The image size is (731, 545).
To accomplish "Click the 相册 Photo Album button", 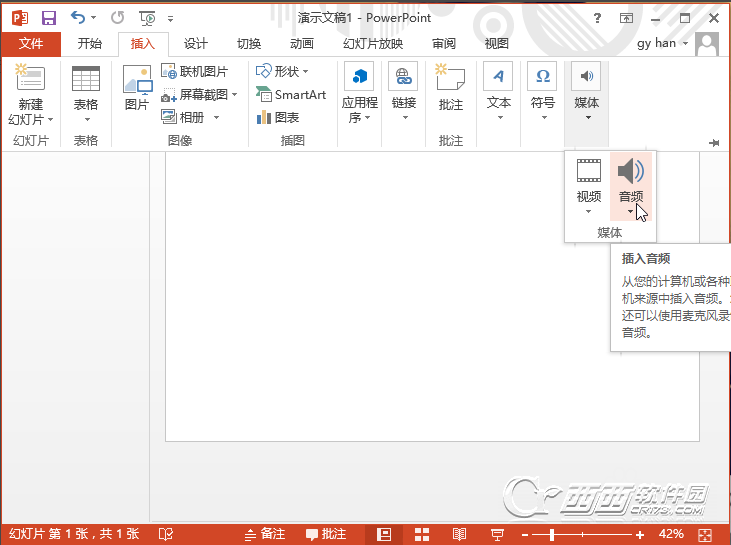I will [184, 117].
